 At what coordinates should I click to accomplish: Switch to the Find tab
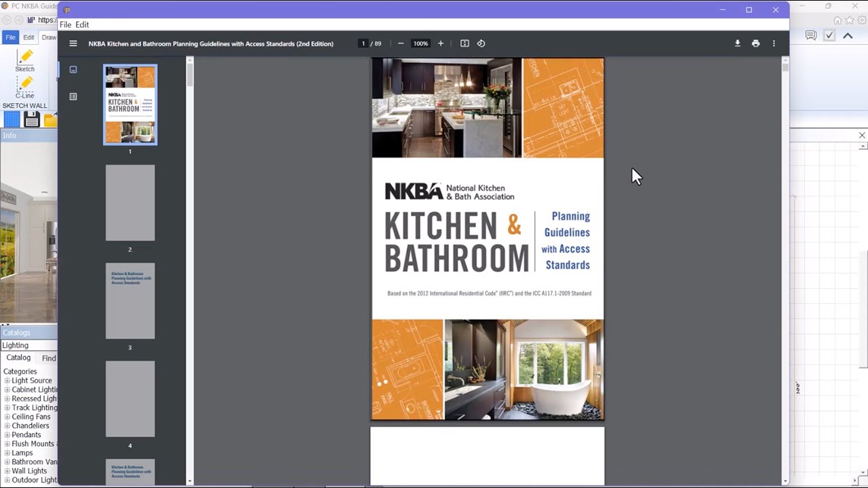click(x=49, y=358)
